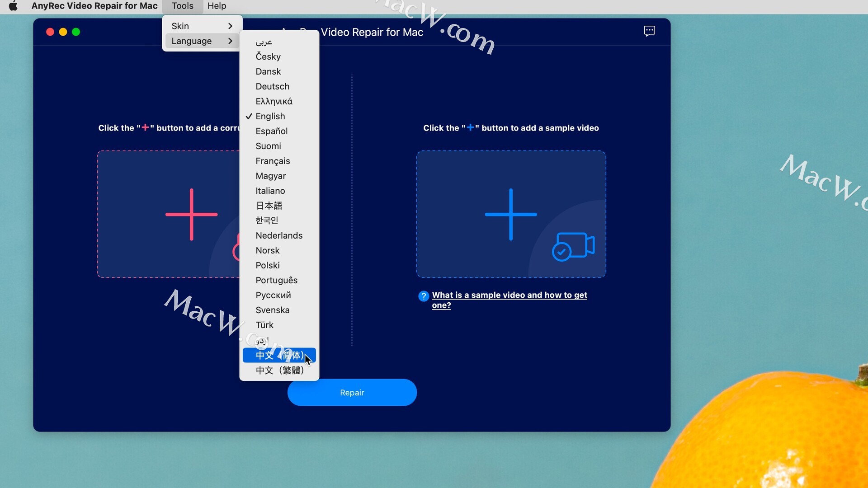Select Norsk from the language list

279,250
